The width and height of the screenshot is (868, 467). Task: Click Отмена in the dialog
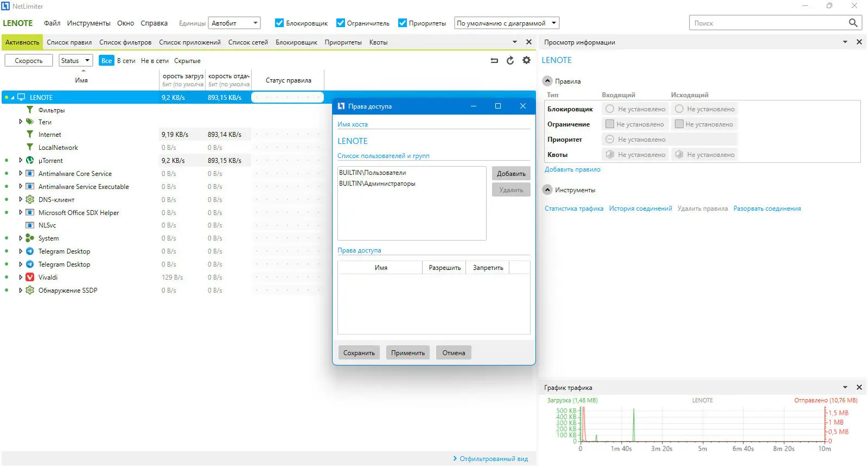(454, 352)
